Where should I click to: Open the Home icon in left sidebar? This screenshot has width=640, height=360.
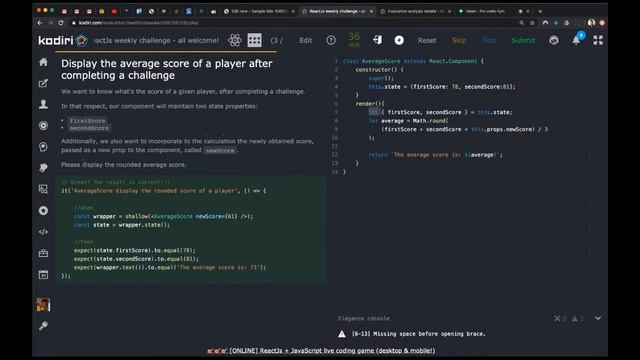tap(43, 62)
